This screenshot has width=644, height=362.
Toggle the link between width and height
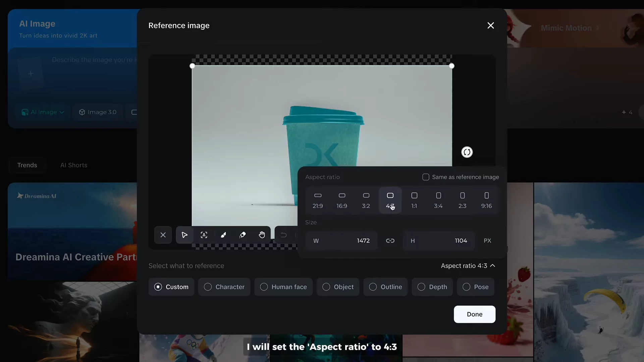coord(390,240)
